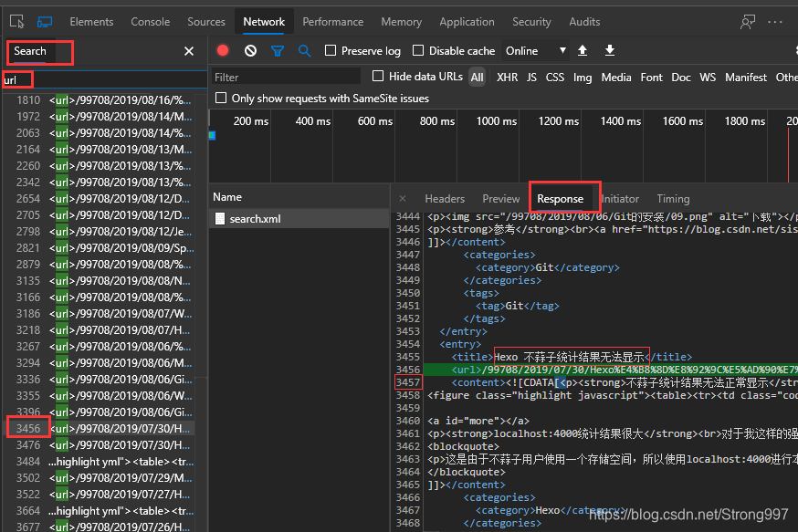This screenshot has height=532, width=798.
Task: Clear the network log icon
Action: point(250,50)
